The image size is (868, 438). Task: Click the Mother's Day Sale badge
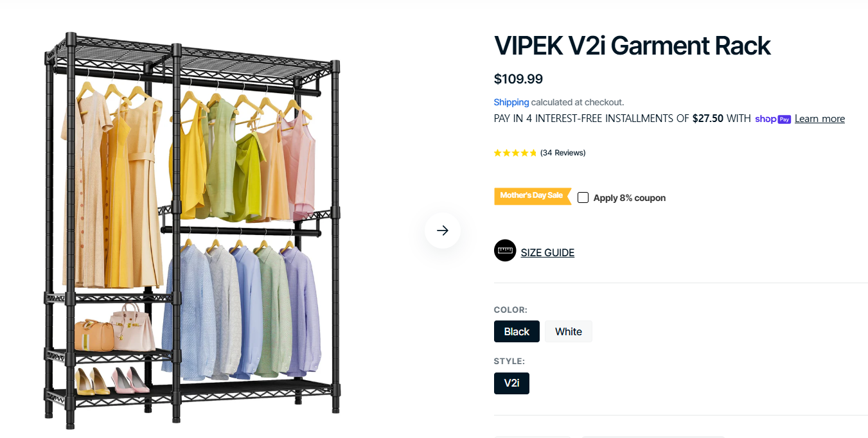pyautogui.click(x=533, y=196)
